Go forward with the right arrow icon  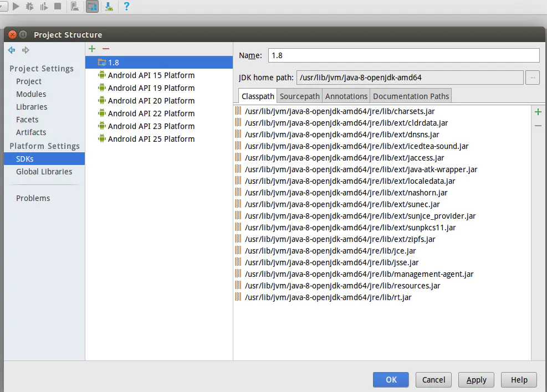[25, 50]
